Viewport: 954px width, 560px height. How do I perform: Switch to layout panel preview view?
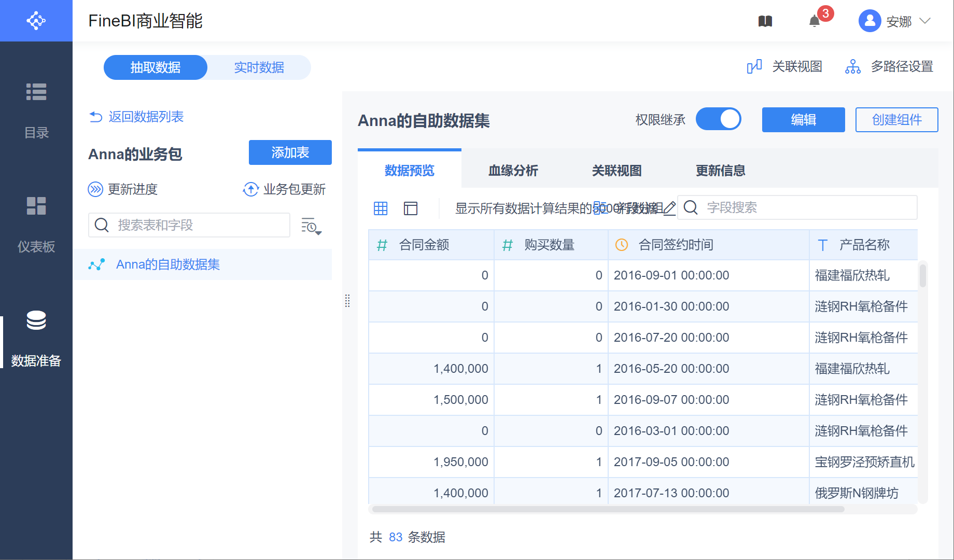pyautogui.click(x=411, y=208)
